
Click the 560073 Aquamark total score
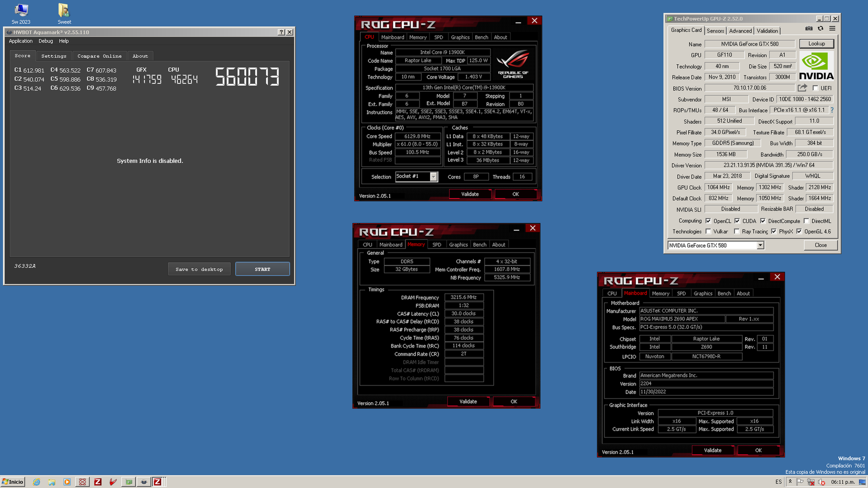pos(247,77)
